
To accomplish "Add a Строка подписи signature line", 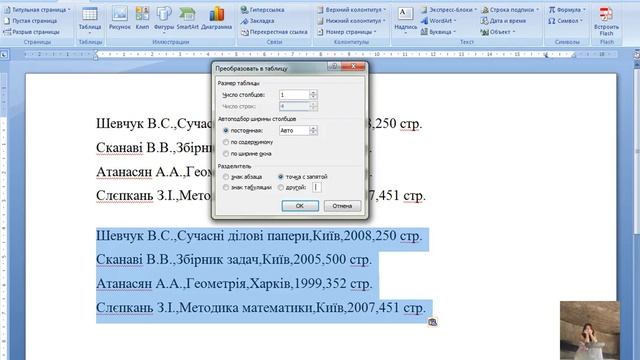I will pyautogui.click(x=510, y=9).
